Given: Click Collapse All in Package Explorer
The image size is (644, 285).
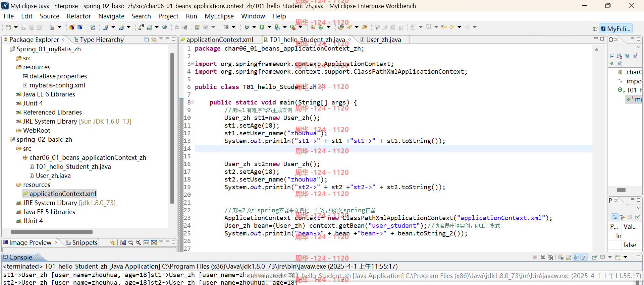Looking at the screenshot, I should [146, 40].
